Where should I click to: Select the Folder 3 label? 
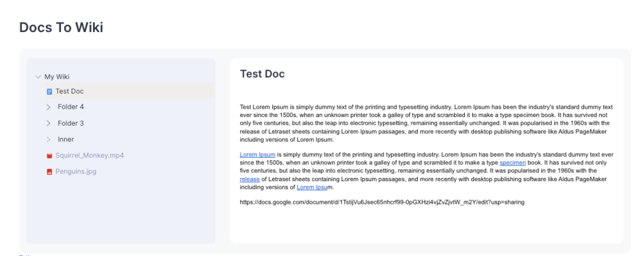point(70,123)
